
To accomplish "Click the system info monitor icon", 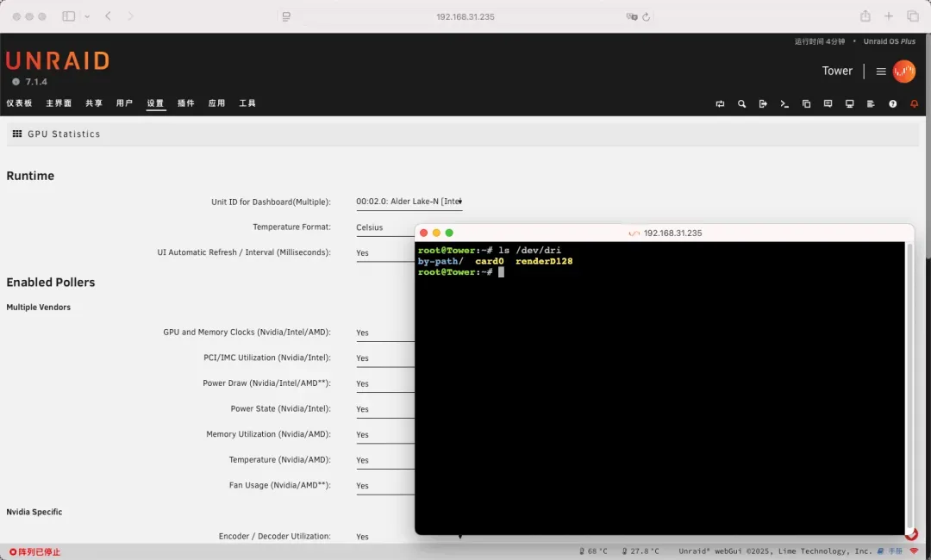I will click(x=849, y=104).
